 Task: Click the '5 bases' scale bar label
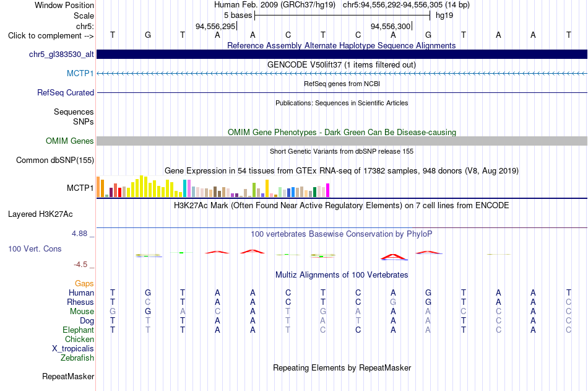238,15
